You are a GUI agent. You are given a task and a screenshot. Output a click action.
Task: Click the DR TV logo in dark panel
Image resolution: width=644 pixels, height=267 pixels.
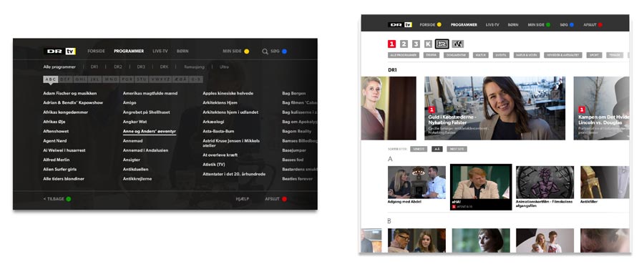point(60,52)
